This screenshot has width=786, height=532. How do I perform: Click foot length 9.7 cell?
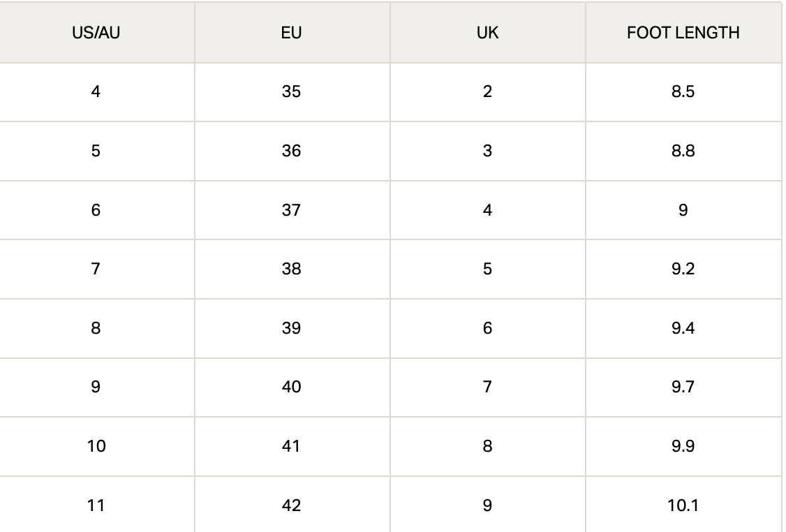683,387
